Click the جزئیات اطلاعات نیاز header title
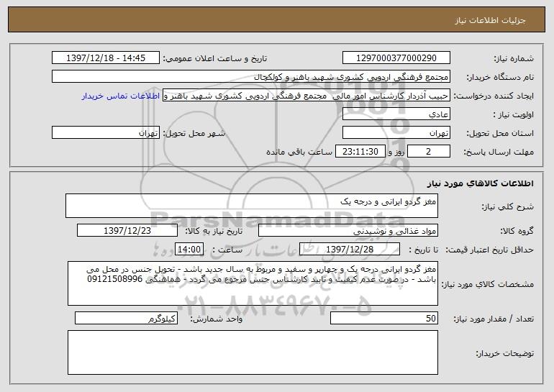This screenshot has width=554, height=392. tap(490, 20)
